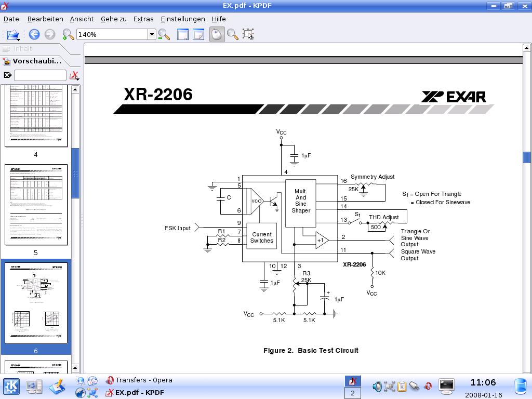Switch to Transfers - Opera taskbar entry

pyautogui.click(x=139, y=380)
